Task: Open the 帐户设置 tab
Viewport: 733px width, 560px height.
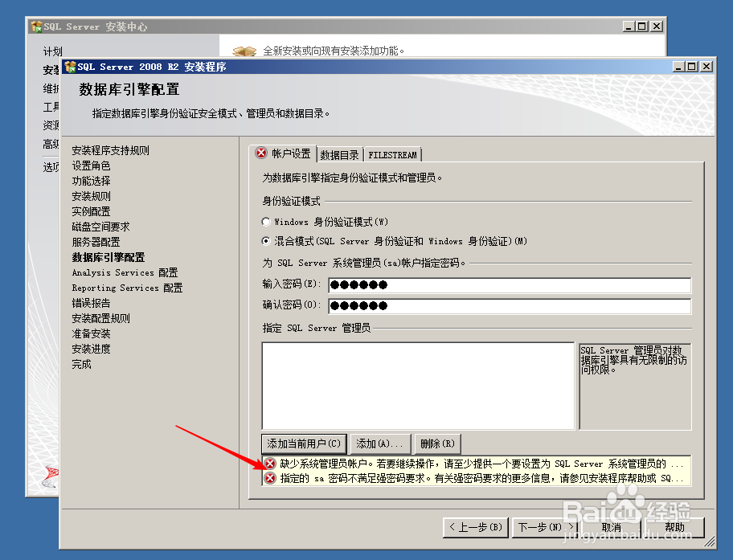Action: [x=283, y=153]
